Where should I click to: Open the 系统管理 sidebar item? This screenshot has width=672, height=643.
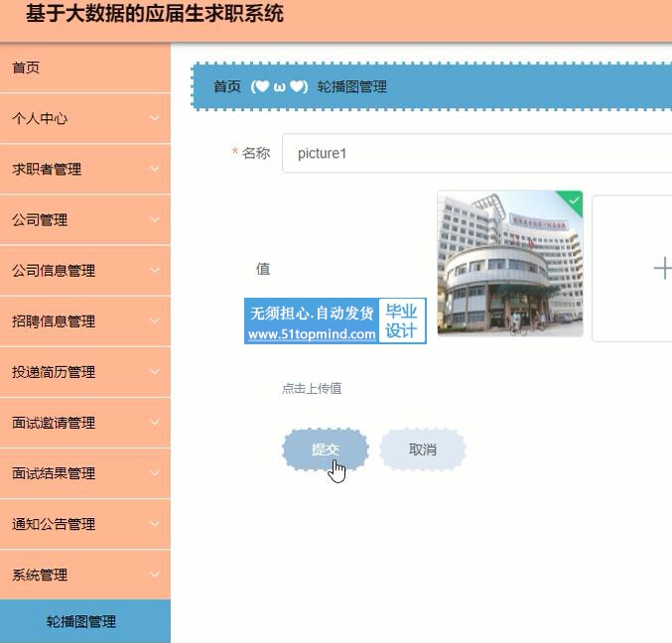click(84, 575)
